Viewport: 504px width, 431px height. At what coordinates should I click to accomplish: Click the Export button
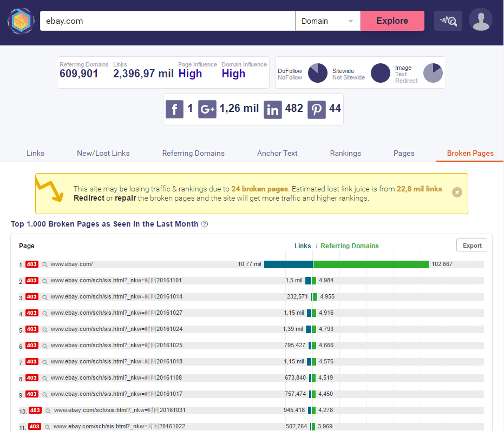pyautogui.click(x=472, y=246)
